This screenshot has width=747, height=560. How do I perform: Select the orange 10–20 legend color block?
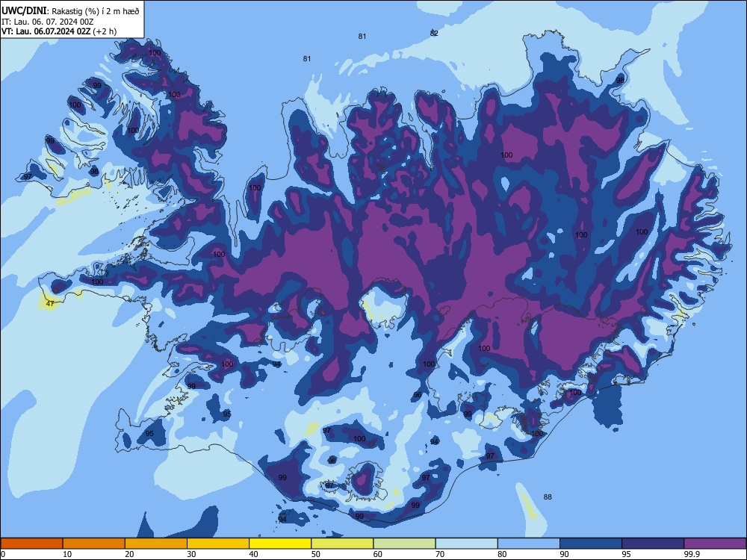(94, 544)
